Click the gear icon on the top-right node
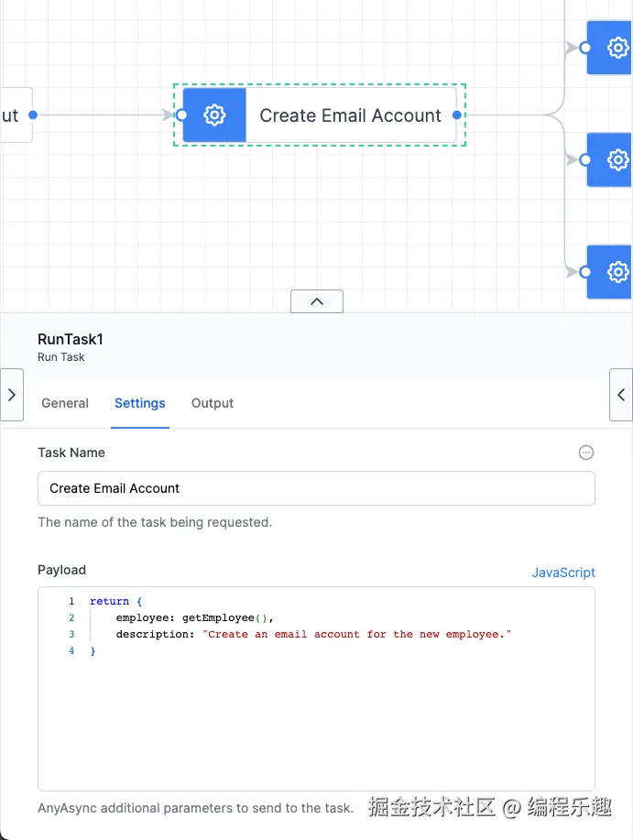Viewport: 633px width, 840px height. pyautogui.click(x=618, y=48)
